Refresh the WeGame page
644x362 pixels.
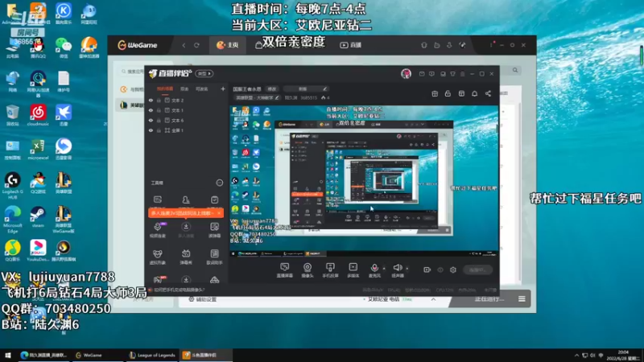tap(196, 45)
